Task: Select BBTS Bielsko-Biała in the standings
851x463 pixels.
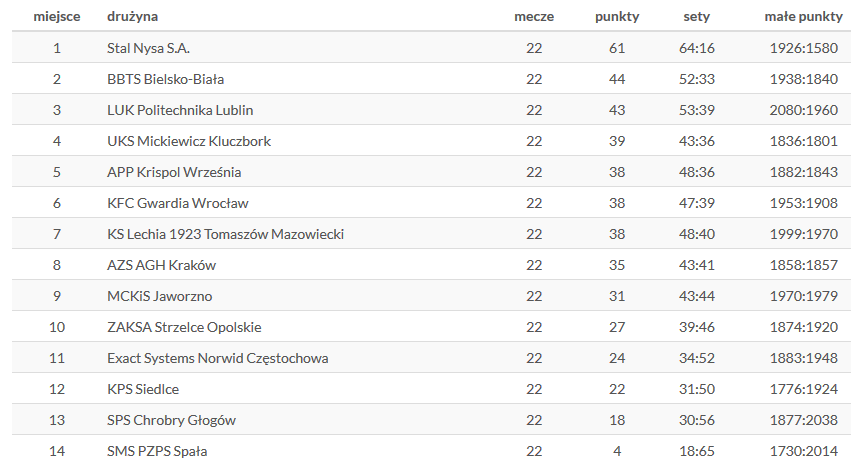Action: [x=165, y=79]
